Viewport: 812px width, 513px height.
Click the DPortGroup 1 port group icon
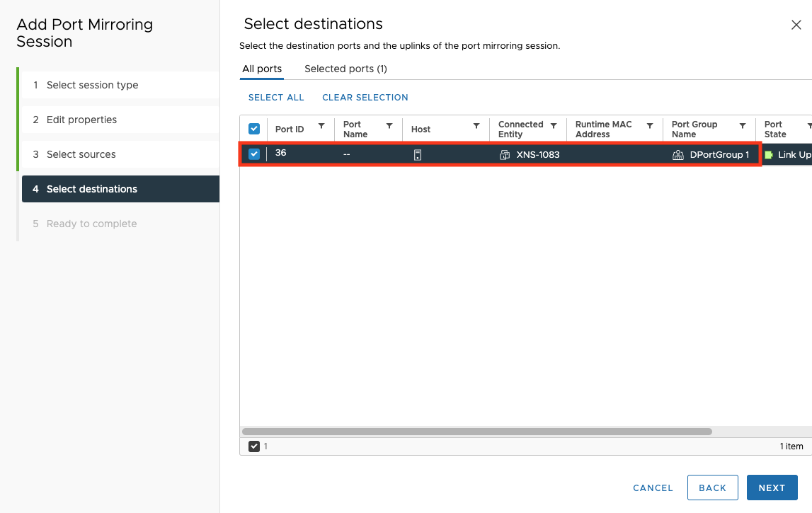coord(678,155)
